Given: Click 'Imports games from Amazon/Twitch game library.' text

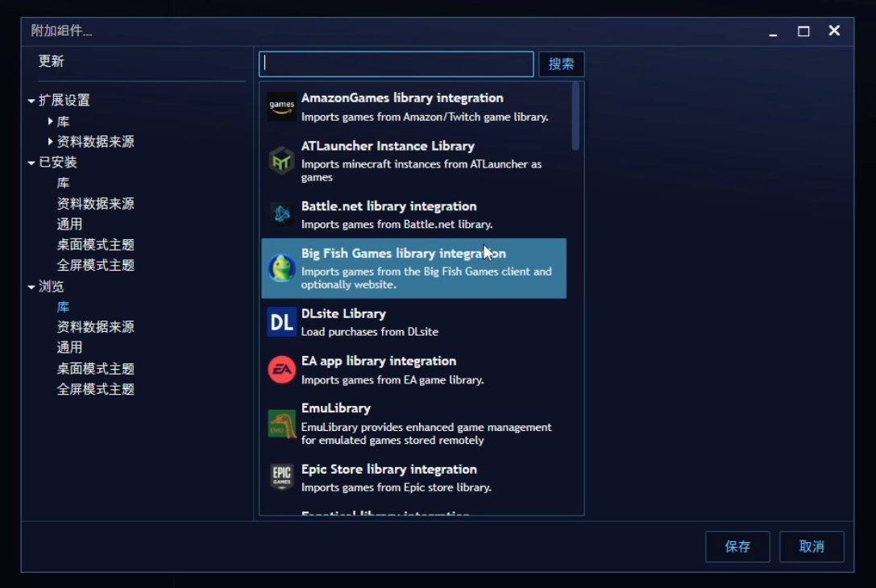Looking at the screenshot, I should [426, 117].
